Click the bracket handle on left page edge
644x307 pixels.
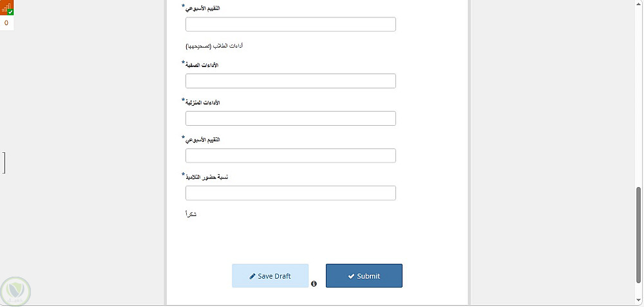tap(4, 163)
